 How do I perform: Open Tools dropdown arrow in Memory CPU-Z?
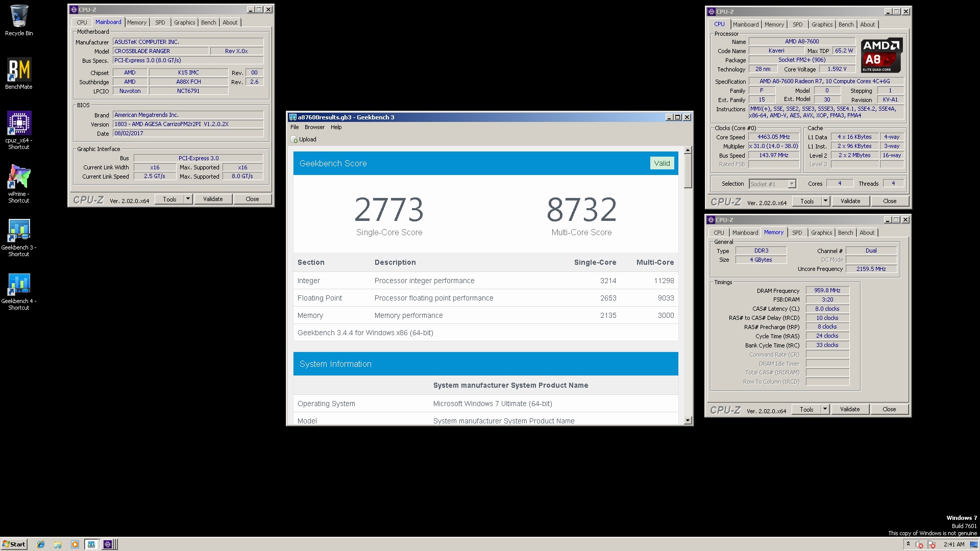coord(825,409)
